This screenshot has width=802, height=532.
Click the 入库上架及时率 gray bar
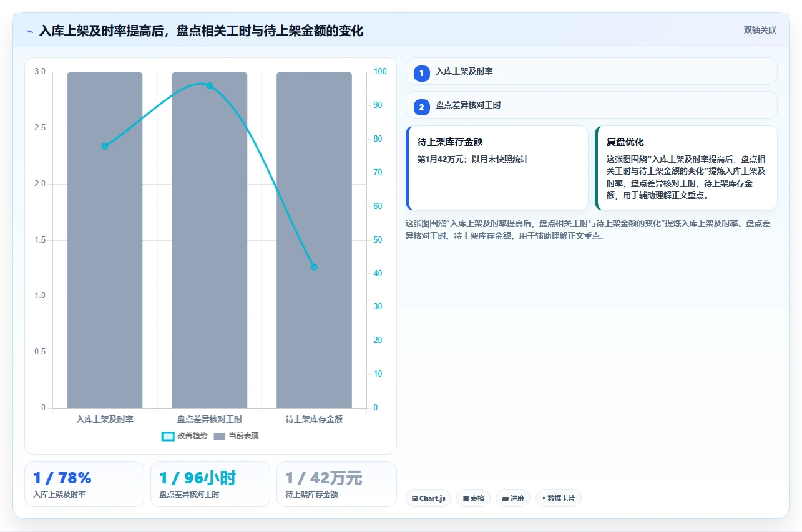tap(105, 240)
